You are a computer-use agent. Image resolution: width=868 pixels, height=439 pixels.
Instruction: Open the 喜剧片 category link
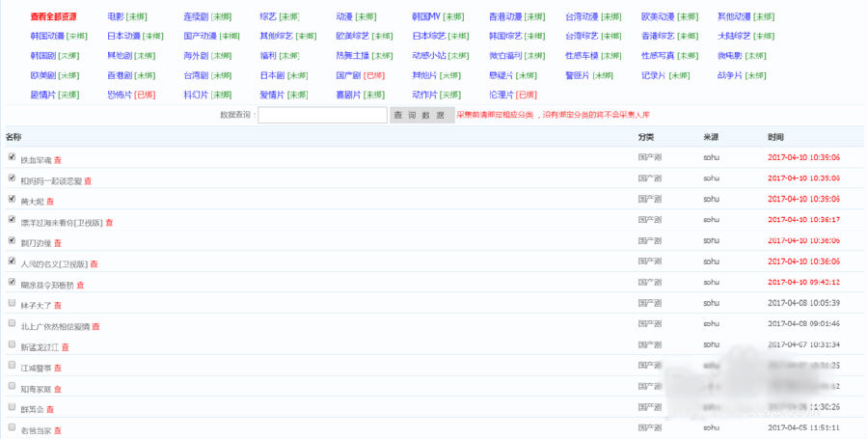click(x=348, y=96)
